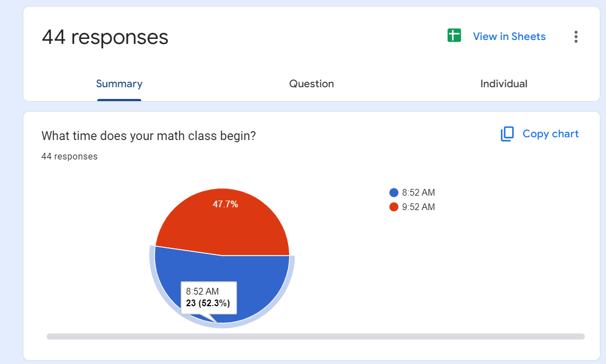This screenshot has width=606, height=364.
Task: Click the View in Sheets link text
Action: 509,37
